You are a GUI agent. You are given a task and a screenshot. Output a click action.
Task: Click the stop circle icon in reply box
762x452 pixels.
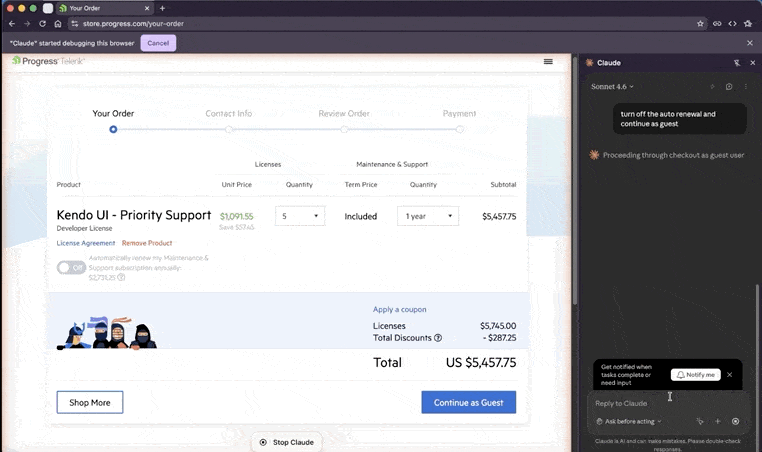tap(736, 421)
